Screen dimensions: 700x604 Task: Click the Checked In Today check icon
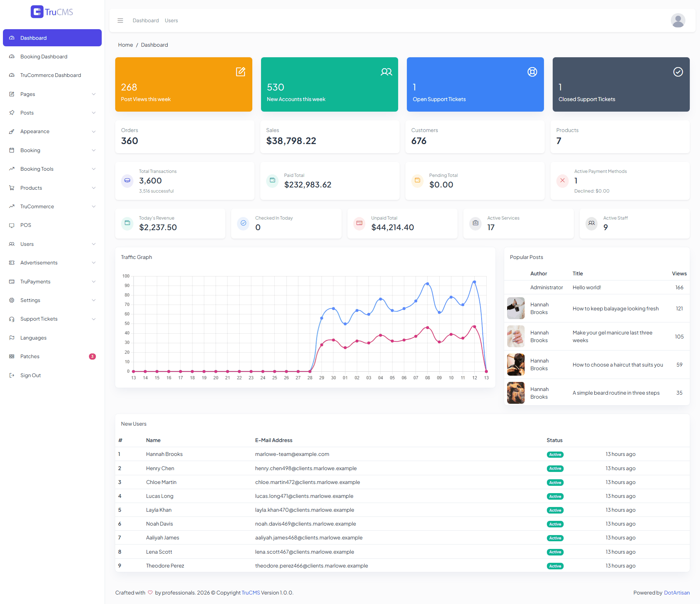(243, 223)
